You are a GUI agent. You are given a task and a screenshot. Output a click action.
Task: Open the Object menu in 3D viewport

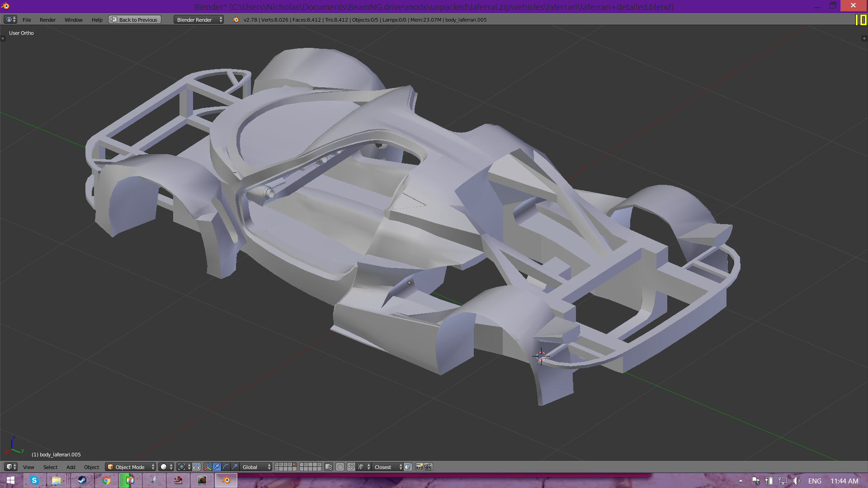91,467
